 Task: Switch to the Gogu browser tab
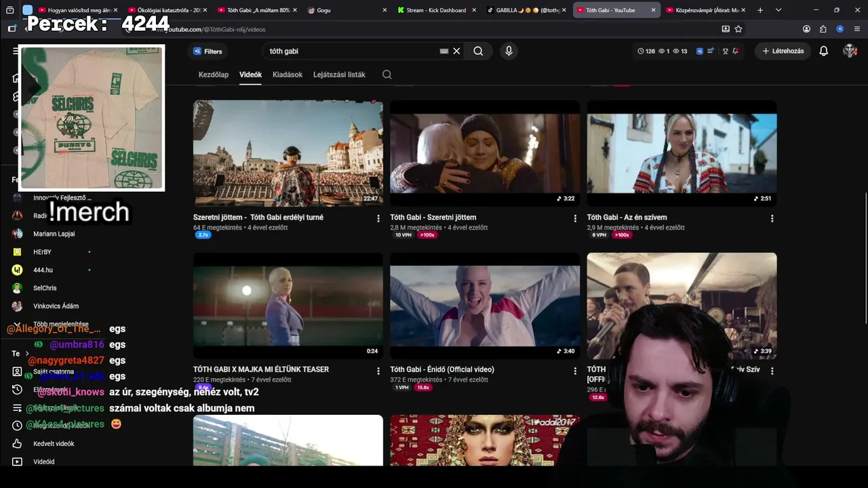pos(347,10)
